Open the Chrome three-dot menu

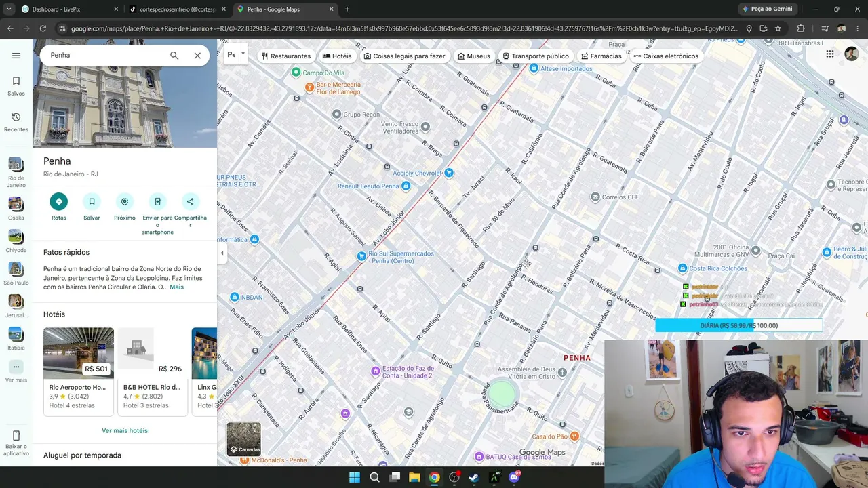tap(858, 28)
